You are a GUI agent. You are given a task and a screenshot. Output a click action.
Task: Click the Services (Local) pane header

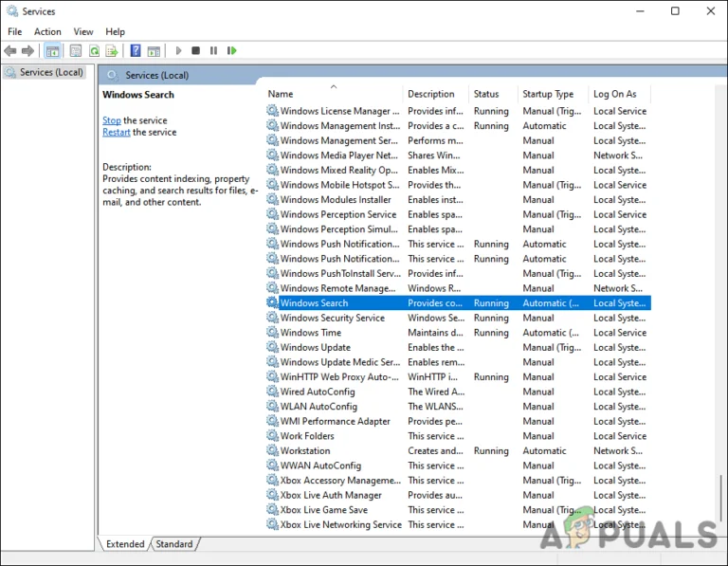coord(156,75)
